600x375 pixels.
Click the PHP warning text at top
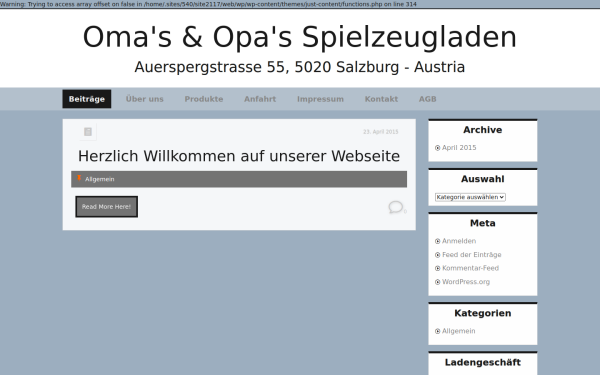208,4
